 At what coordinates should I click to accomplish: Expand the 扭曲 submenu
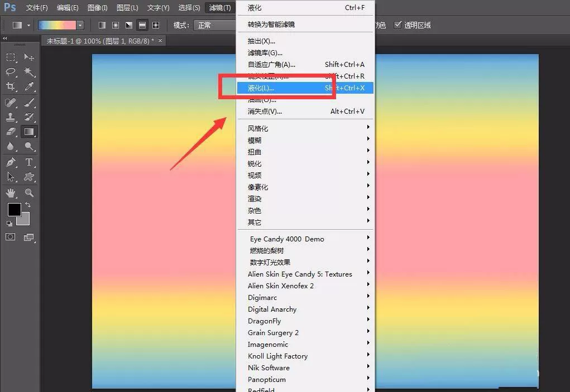[x=305, y=152]
